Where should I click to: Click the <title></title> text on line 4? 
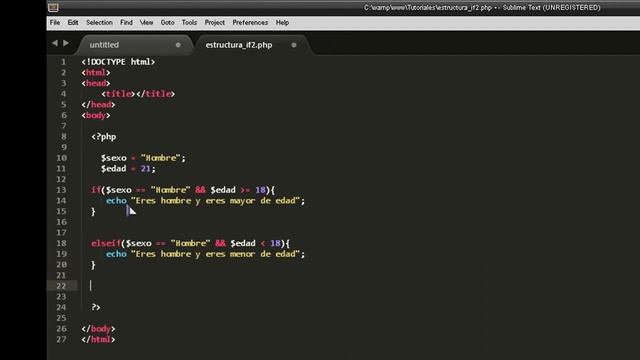pyautogui.click(x=138, y=94)
